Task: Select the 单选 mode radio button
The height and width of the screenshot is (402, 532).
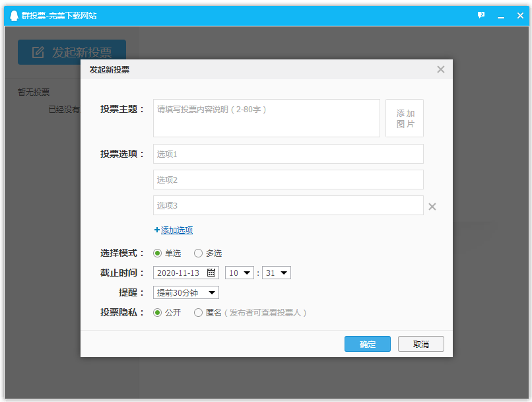Action: pos(156,253)
